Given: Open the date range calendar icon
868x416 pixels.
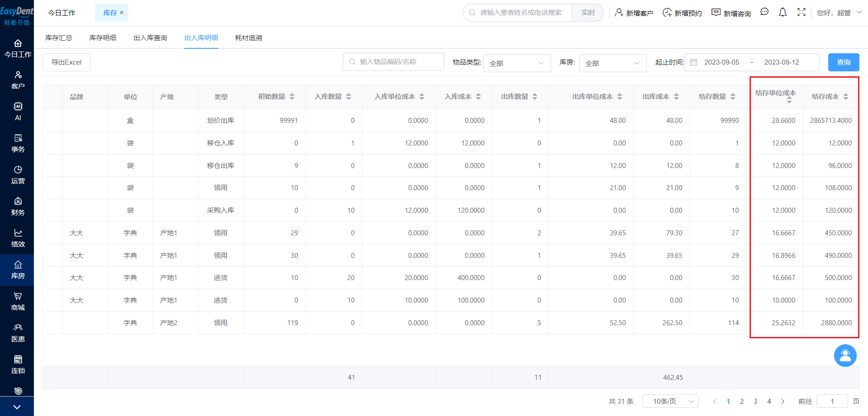Looking at the screenshot, I should tap(694, 62).
